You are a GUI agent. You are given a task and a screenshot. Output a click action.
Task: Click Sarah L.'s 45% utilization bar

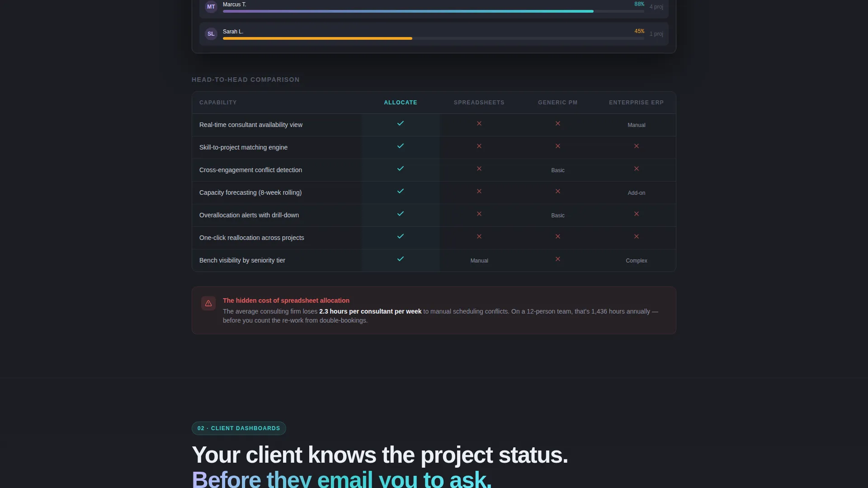[434, 38]
